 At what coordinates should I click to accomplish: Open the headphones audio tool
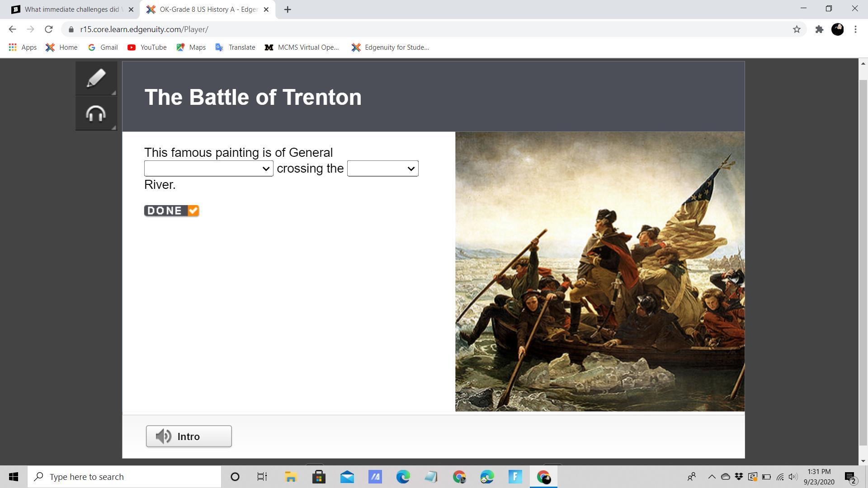click(x=96, y=113)
